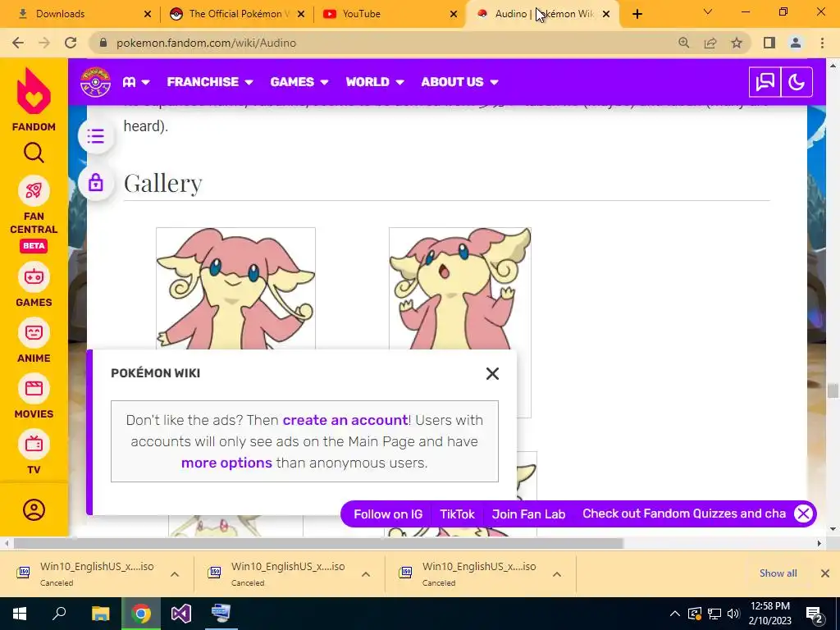This screenshot has width=840, height=630.
Task: Switch to the YouTube tab
Action: pyautogui.click(x=388, y=14)
